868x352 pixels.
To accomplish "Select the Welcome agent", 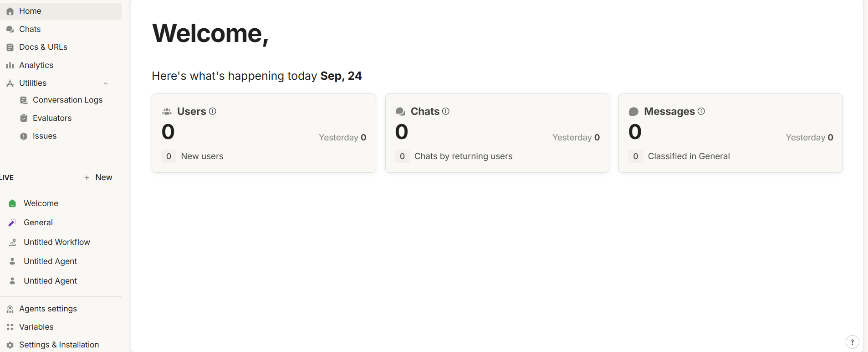I will pos(41,203).
